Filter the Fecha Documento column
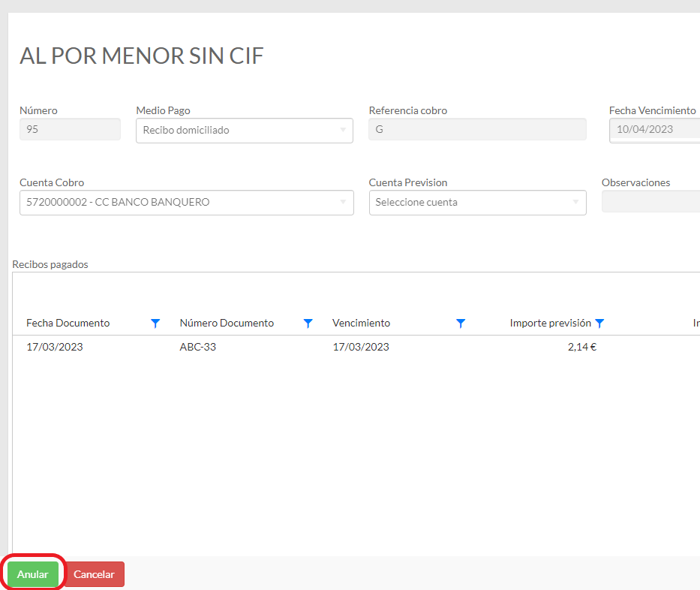This screenshot has width=700, height=590. 155,324
